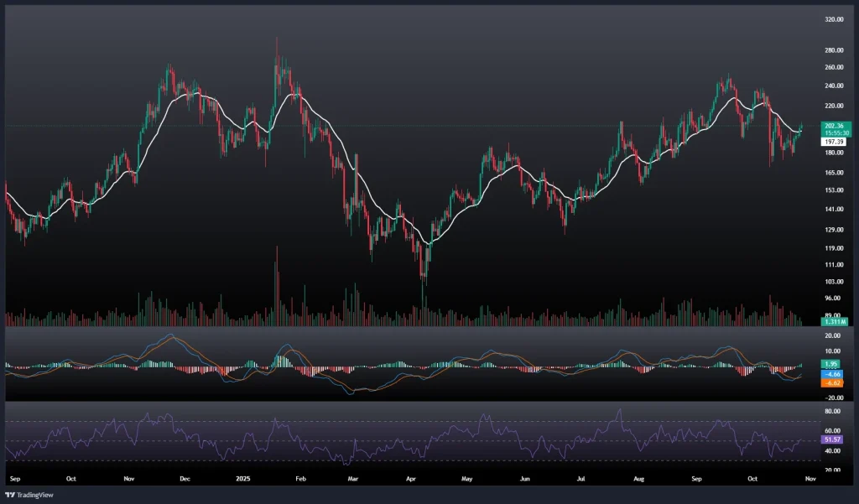
Task: Click the 20.00 level on MACD scale
Action: click(832, 335)
